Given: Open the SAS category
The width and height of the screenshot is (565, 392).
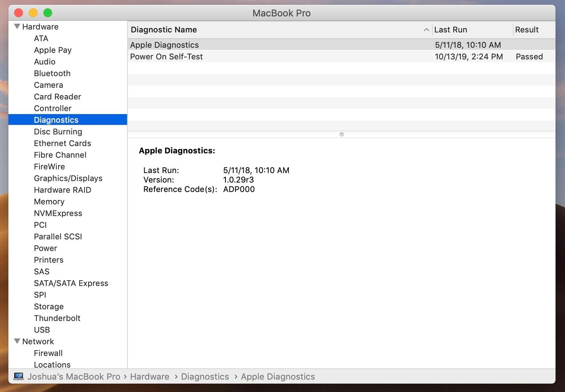Looking at the screenshot, I should coord(42,271).
